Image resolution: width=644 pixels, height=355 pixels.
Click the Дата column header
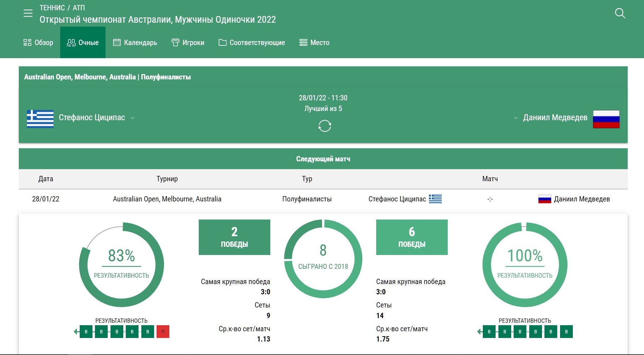point(46,179)
